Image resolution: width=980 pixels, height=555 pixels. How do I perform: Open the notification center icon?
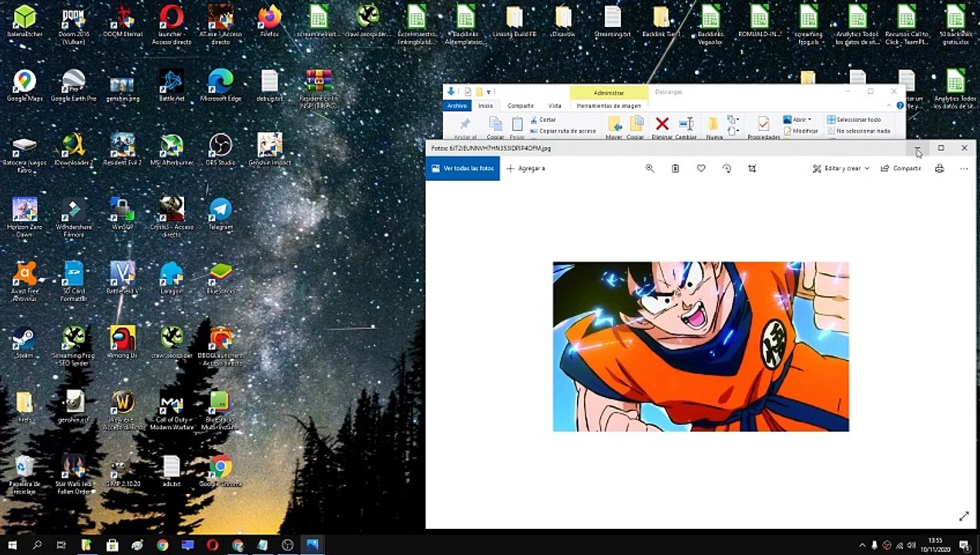point(964,546)
